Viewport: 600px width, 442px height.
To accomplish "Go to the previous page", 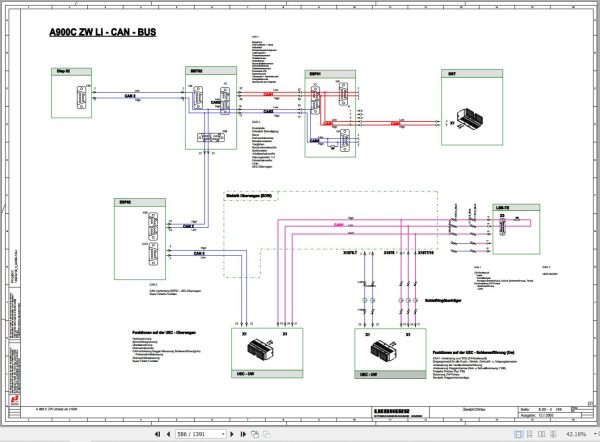I will [x=168, y=434].
